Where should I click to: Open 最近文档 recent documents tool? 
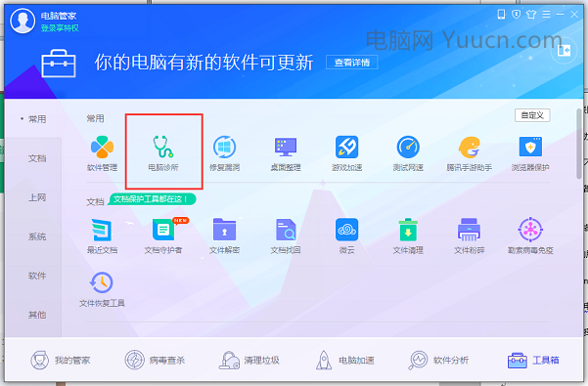click(102, 236)
